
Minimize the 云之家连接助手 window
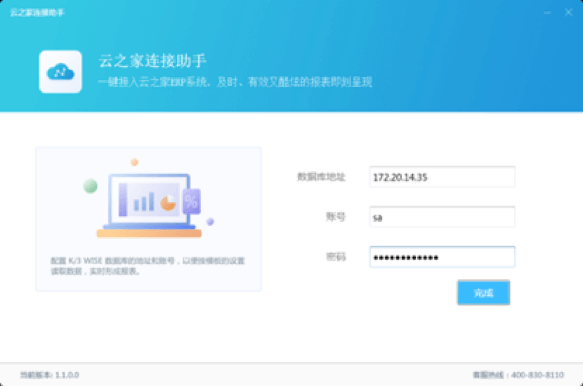click(x=547, y=13)
